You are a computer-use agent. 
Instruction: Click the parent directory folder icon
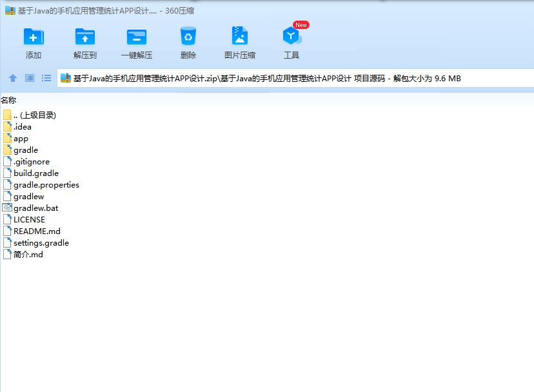7,115
